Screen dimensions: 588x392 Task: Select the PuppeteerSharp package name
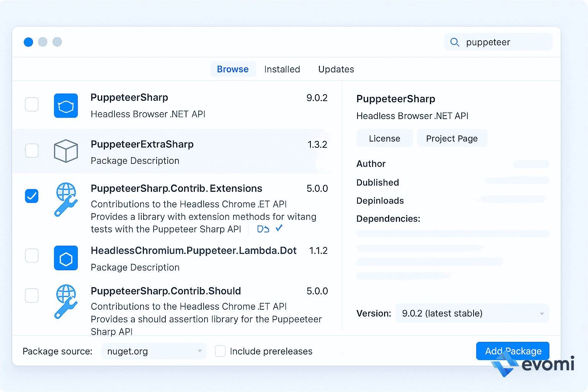coord(129,98)
